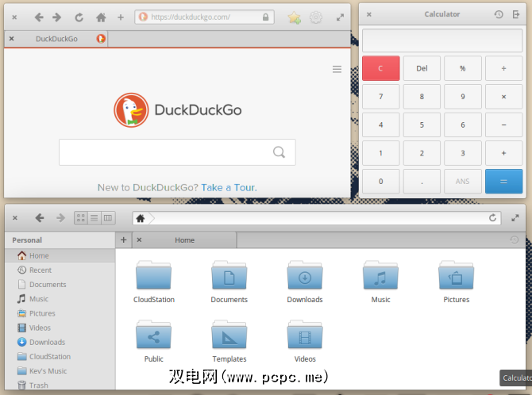Click digit 0 on the Calculator
Screen dimensions: 532x395
380,182
